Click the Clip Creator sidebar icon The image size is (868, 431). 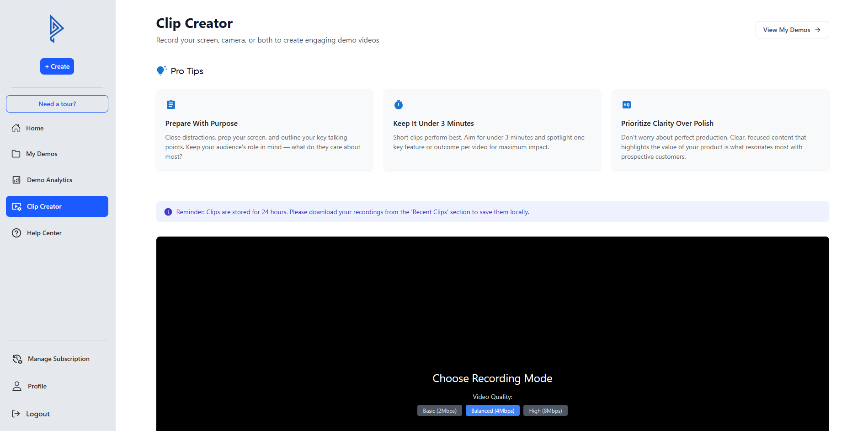[16, 207]
